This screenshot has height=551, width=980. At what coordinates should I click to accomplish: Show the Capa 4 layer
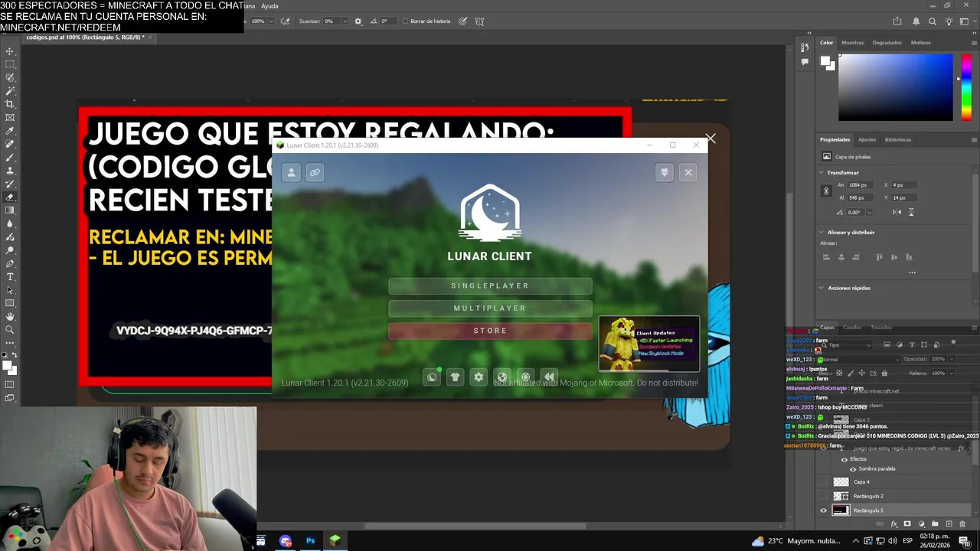[x=824, y=482]
